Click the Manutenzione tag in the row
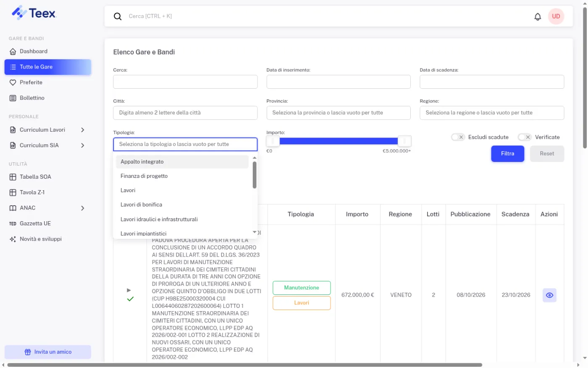 (x=302, y=288)
